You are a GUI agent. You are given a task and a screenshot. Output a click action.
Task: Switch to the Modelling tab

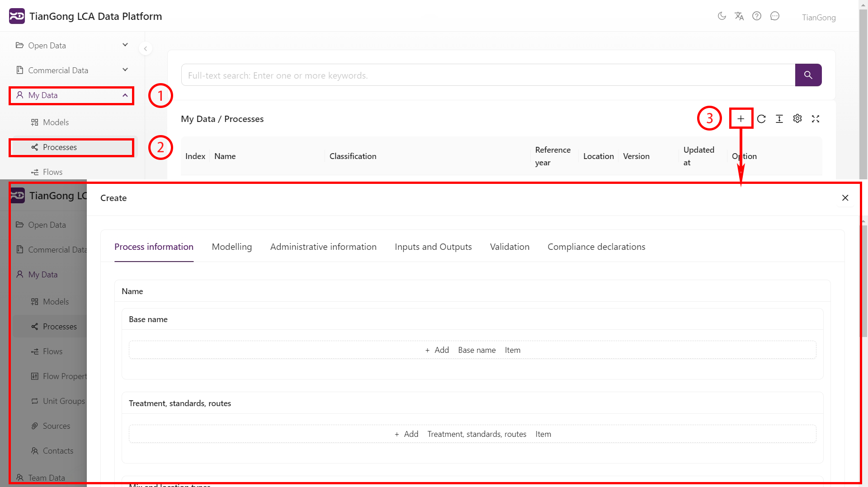232,247
